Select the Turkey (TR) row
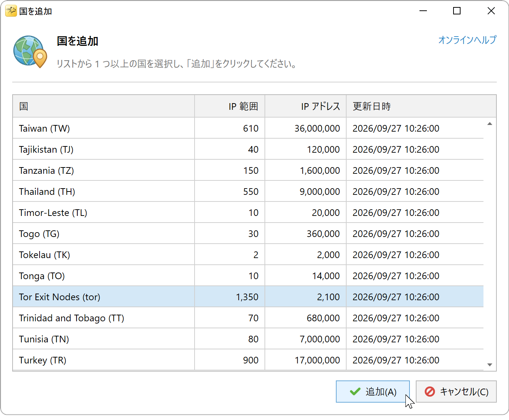Screen dimensions: 509x420 click(248, 360)
